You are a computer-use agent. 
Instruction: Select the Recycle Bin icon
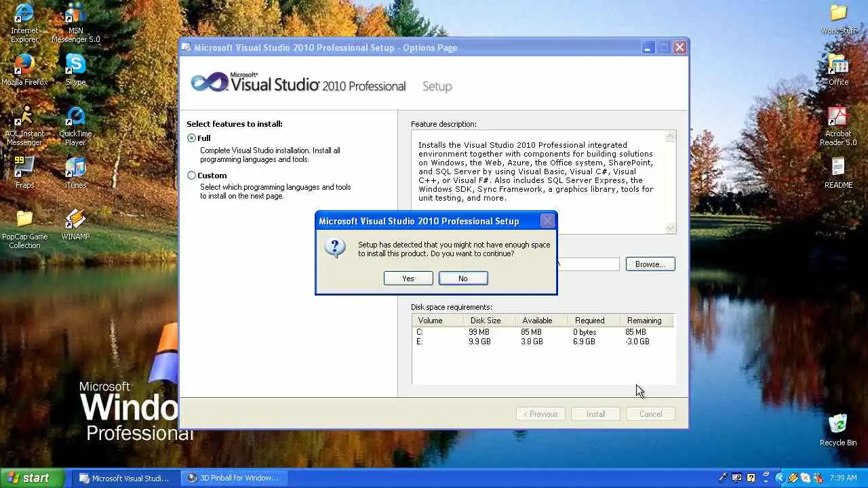pyautogui.click(x=838, y=430)
